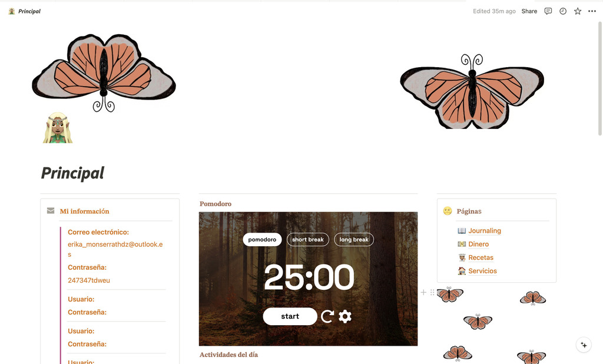The height and width of the screenshot is (364, 603).
Task: Click the Pomodoro settings gear icon
Action: (345, 316)
